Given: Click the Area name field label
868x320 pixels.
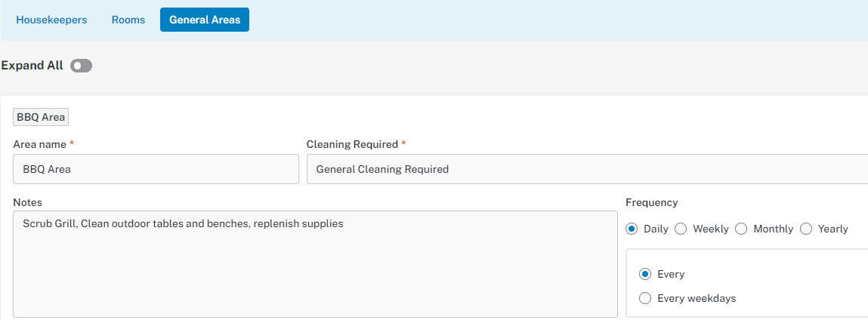Looking at the screenshot, I should pos(40,144).
